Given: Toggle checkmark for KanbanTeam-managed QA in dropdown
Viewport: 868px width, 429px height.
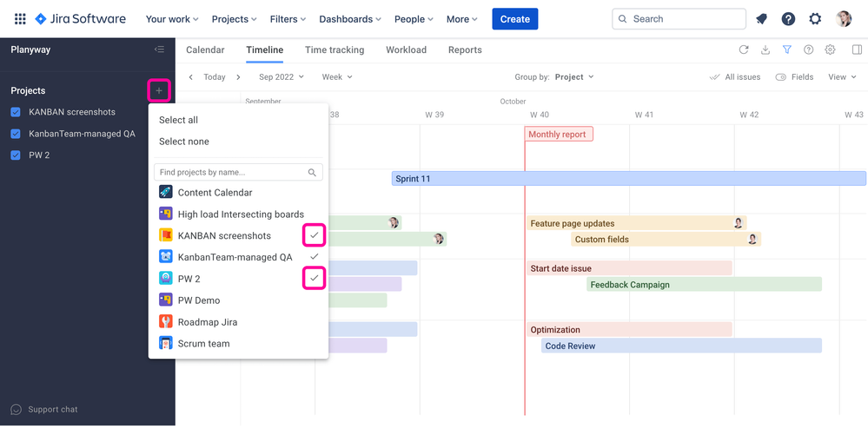Looking at the screenshot, I should (x=314, y=257).
